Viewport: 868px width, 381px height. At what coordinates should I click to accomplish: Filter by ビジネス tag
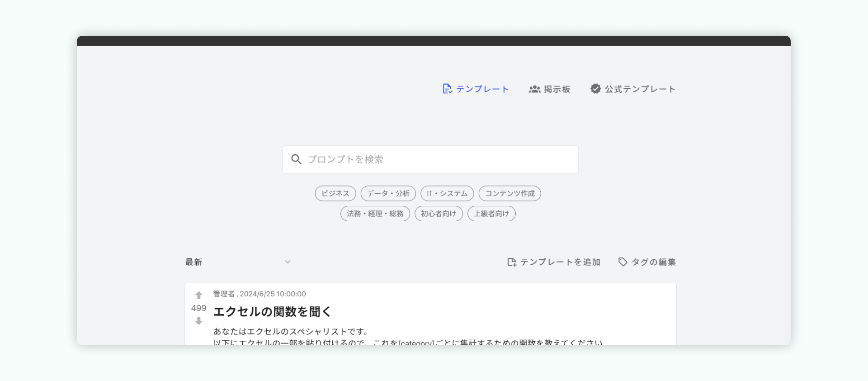[335, 194]
